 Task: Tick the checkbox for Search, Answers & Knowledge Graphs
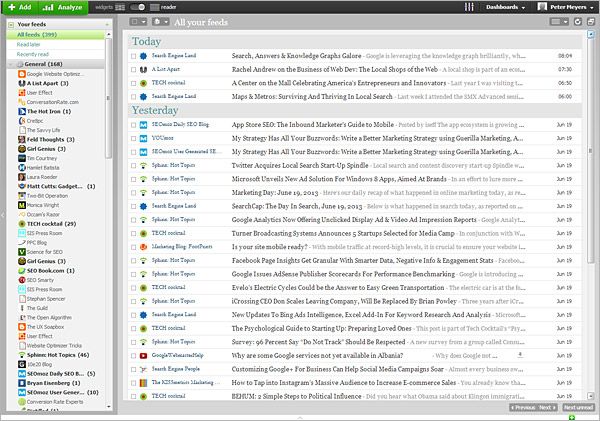click(133, 57)
